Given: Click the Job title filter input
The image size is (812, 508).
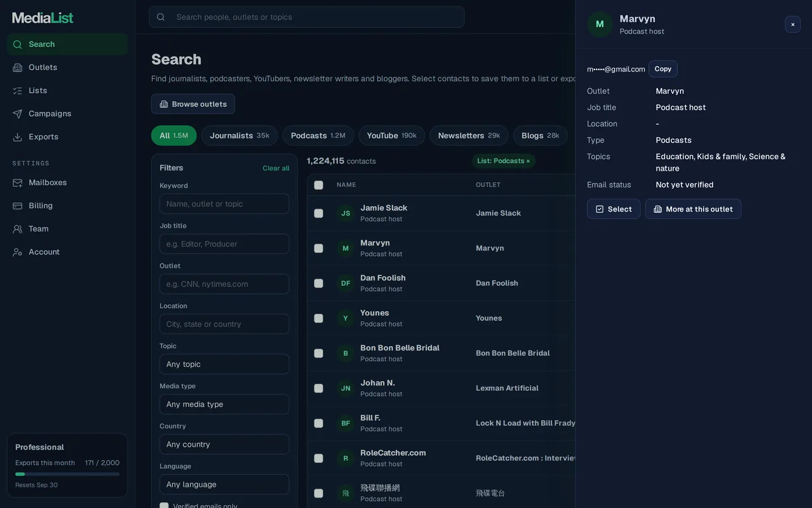Looking at the screenshot, I should [224, 244].
